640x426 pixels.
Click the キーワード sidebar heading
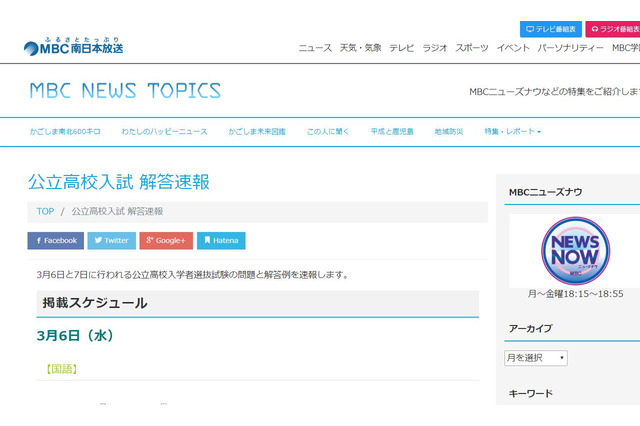click(531, 393)
